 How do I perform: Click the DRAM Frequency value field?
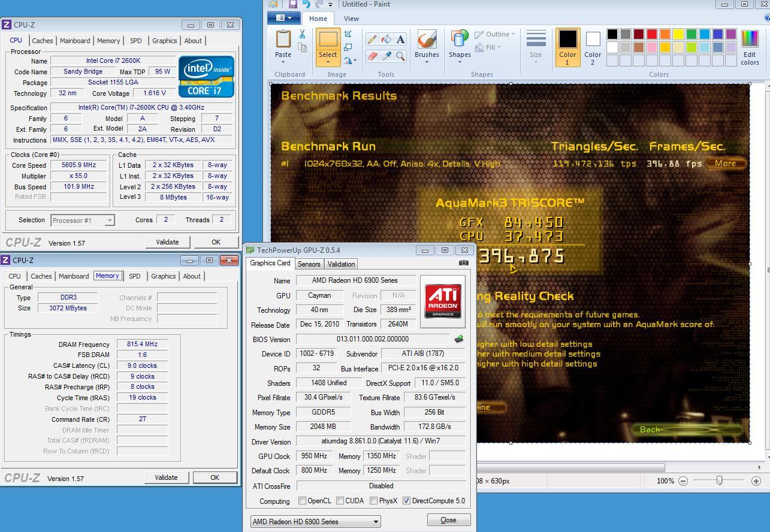point(143,344)
